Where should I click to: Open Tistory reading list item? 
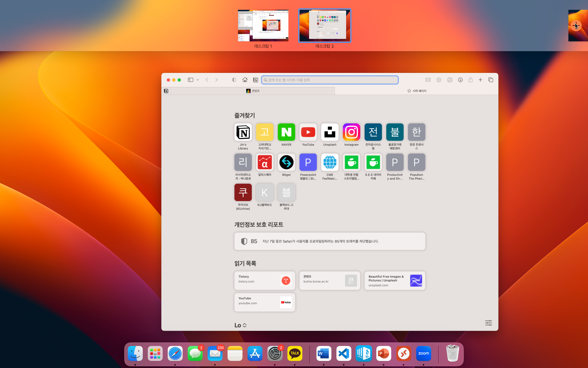[x=265, y=280]
